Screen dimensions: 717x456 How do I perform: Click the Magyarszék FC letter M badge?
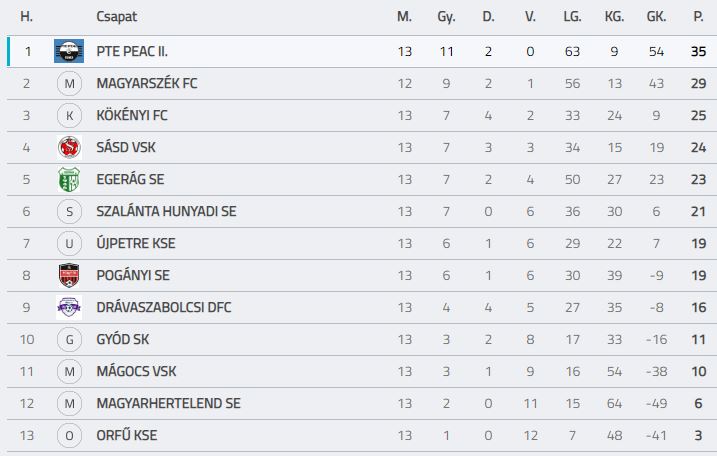pyautogui.click(x=70, y=84)
